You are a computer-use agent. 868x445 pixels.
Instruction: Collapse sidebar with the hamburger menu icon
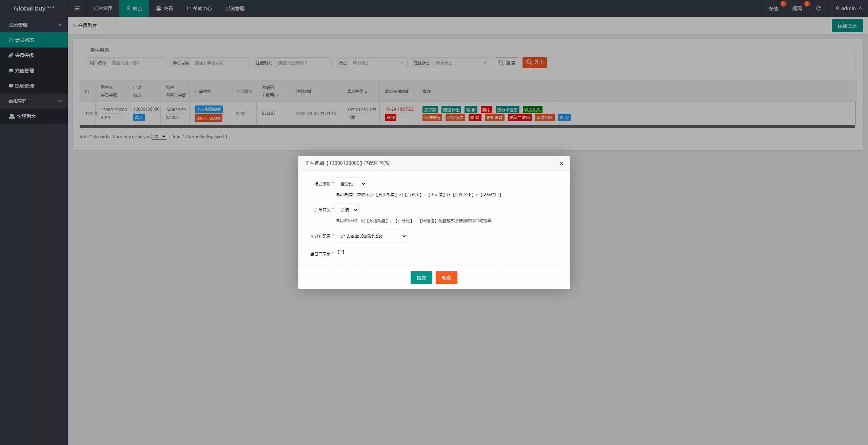tap(77, 8)
